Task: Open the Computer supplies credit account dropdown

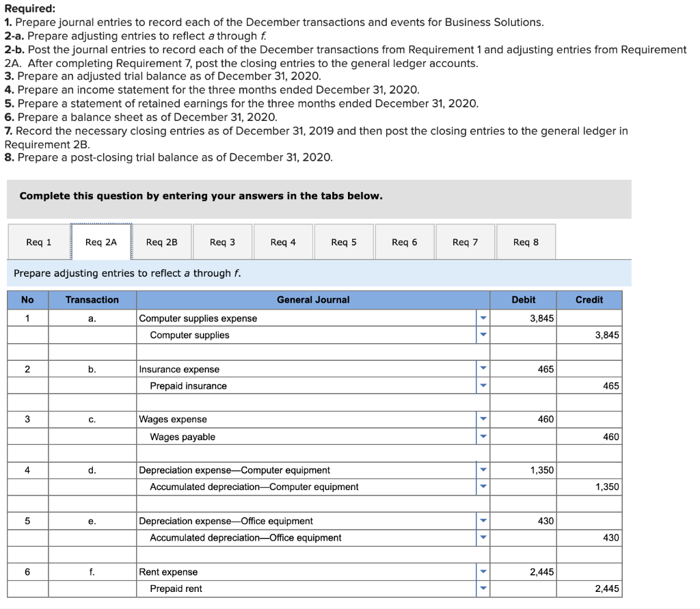Action: (x=483, y=335)
